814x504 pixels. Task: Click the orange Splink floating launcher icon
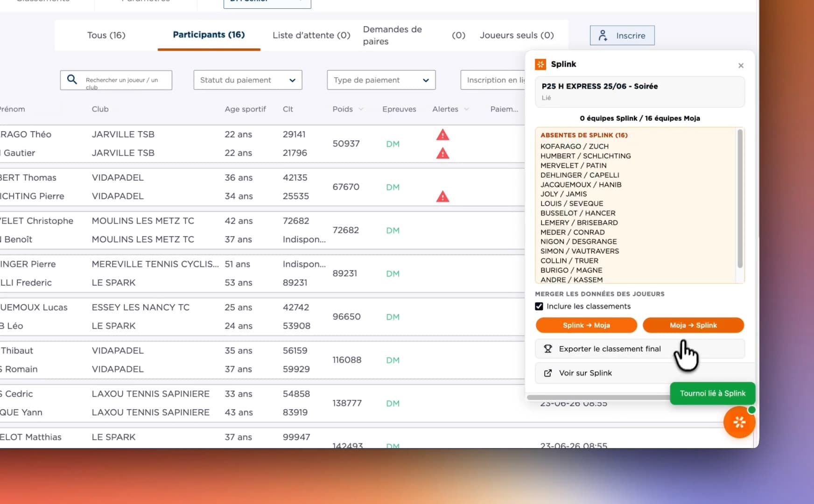point(739,422)
